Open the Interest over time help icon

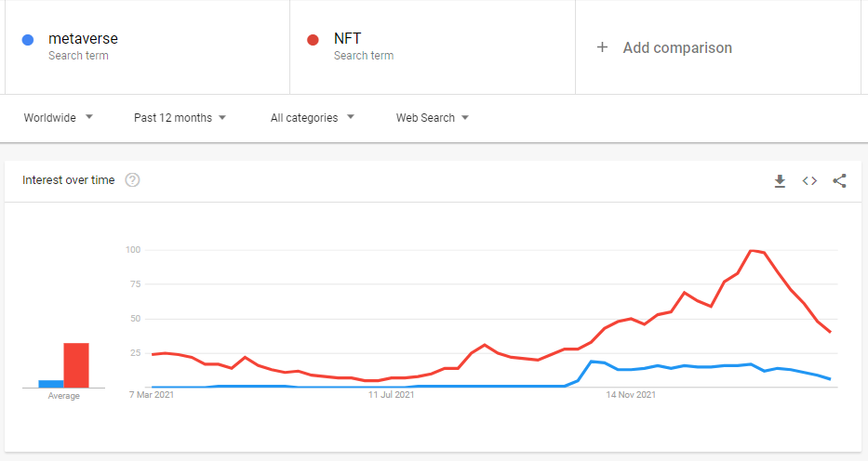(132, 180)
